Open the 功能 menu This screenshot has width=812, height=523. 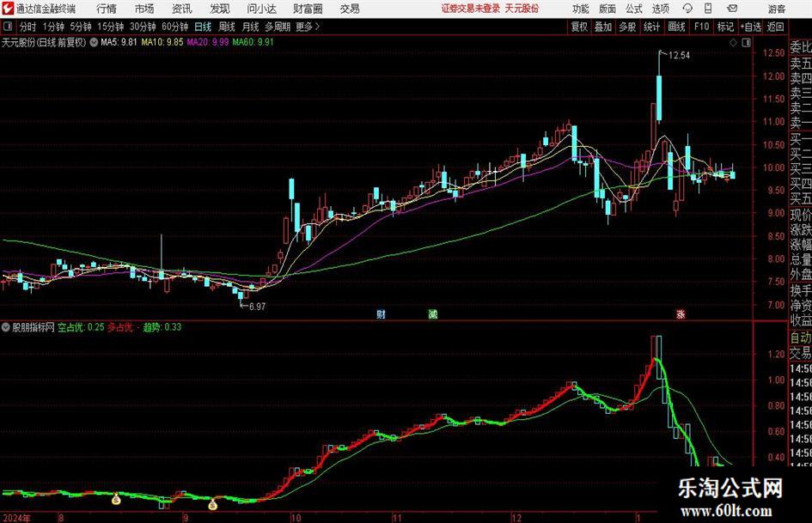[581, 9]
